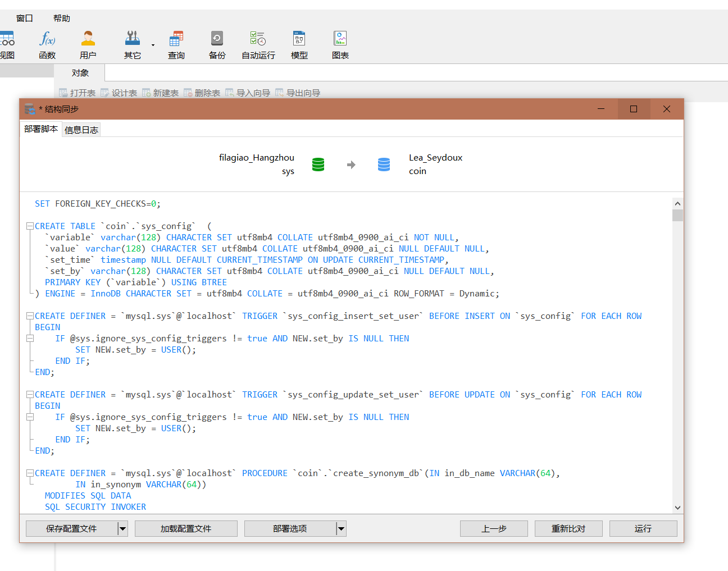The width and height of the screenshot is (728, 571).
Task: Click the script scrollbar up arrow
Action: tap(677, 204)
